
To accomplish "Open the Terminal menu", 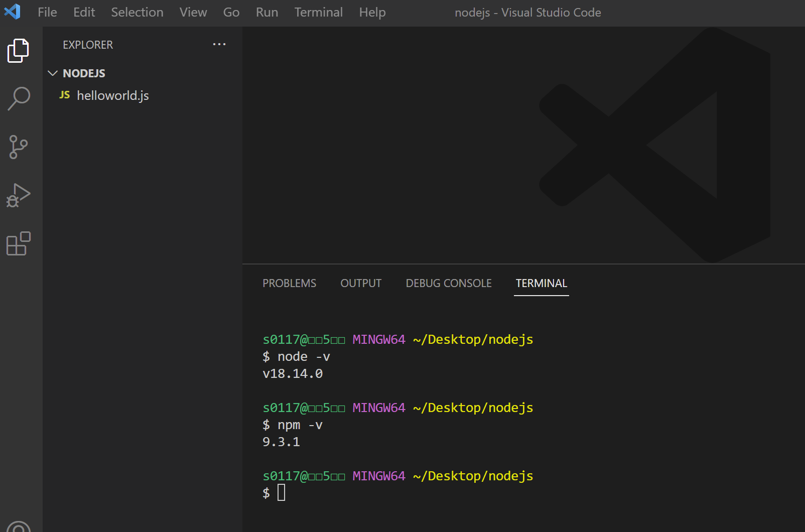I will 319,12.
